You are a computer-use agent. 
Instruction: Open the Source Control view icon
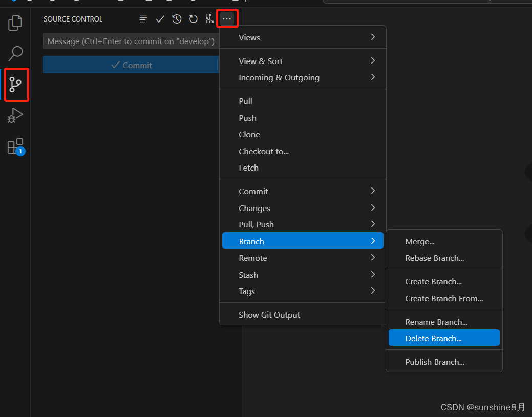coord(15,85)
